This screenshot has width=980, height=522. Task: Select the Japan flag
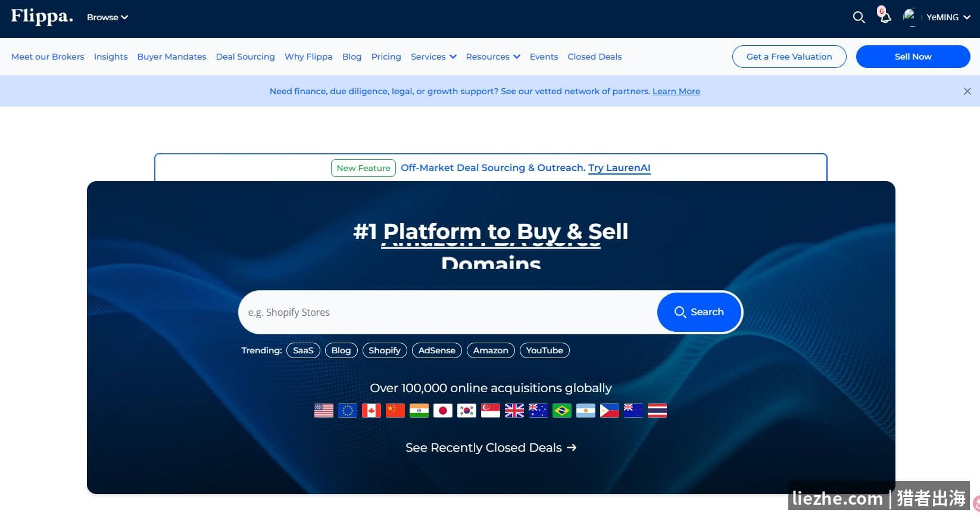[443, 411]
